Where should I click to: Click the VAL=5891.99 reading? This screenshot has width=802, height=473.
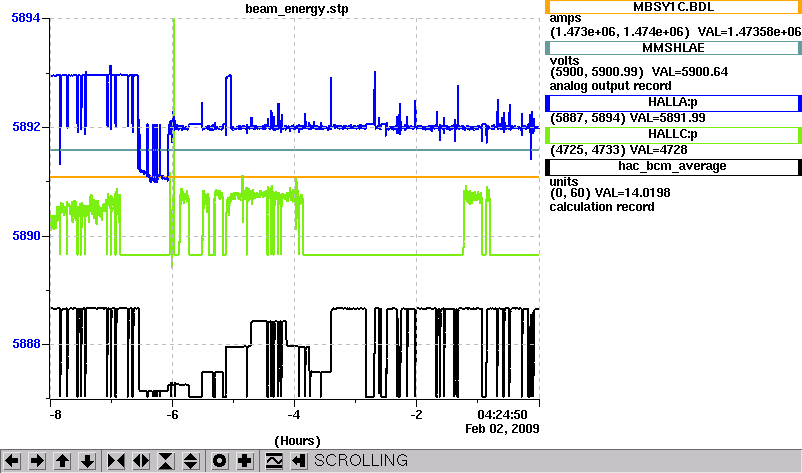click(x=667, y=118)
